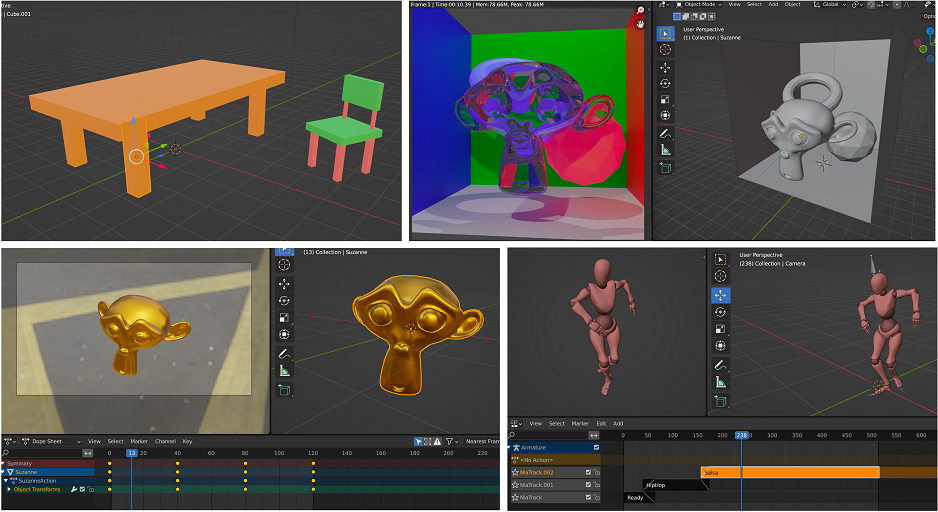Viewport: 938px width, 512px height.
Task: Click the Salsa NLA strip
Action: tap(790, 473)
